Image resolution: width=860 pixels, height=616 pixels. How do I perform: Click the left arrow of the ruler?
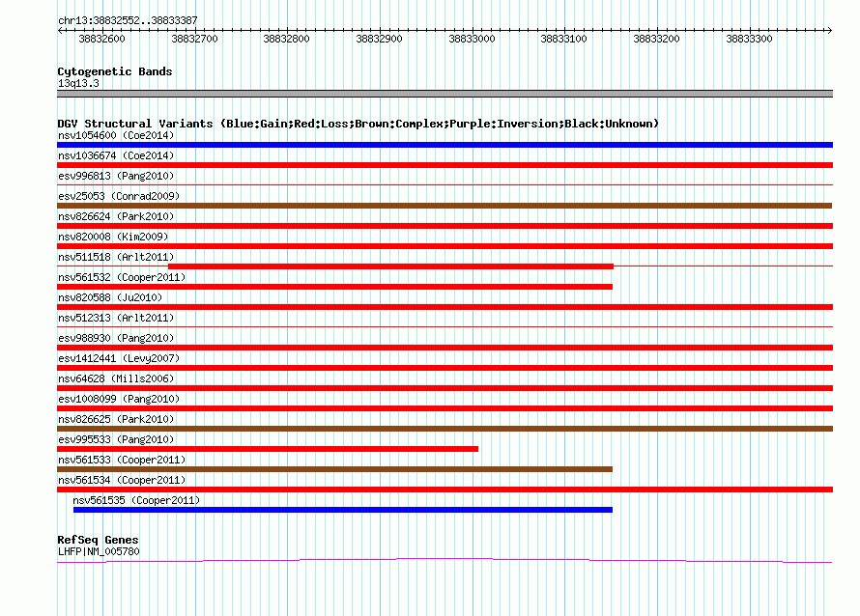pyautogui.click(x=60, y=31)
